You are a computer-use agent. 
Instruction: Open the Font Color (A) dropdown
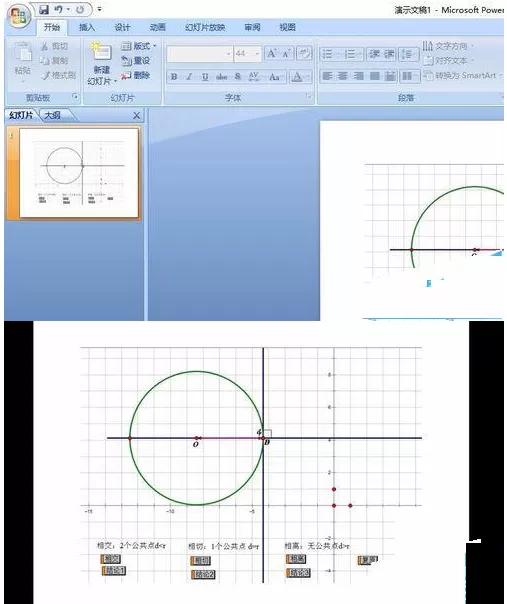click(300, 77)
